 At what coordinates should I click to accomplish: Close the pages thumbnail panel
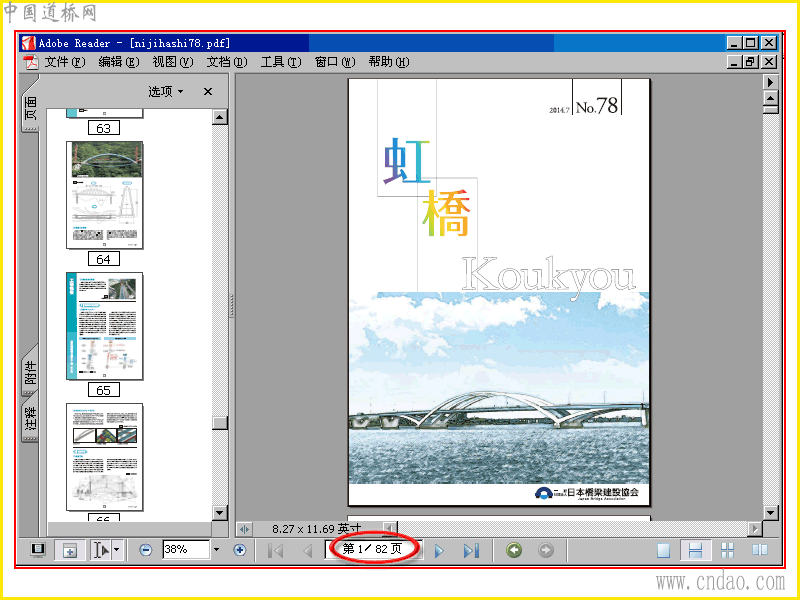[208, 92]
